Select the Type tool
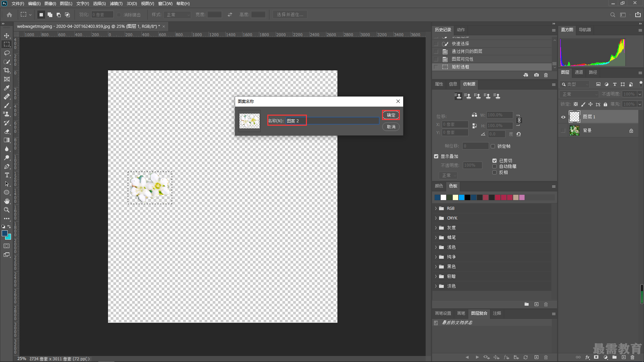Viewport: 644px width, 362px height. click(x=7, y=175)
